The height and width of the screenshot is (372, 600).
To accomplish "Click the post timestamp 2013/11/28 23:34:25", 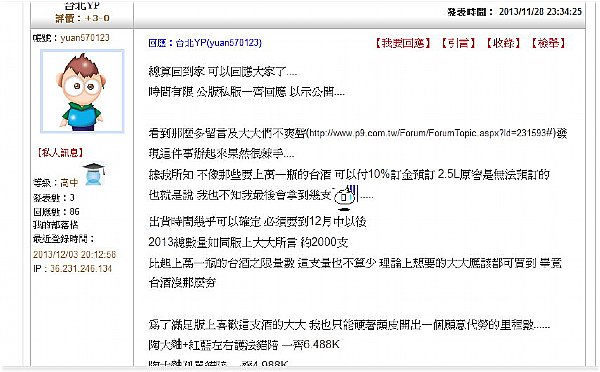I will [x=540, y=11].
